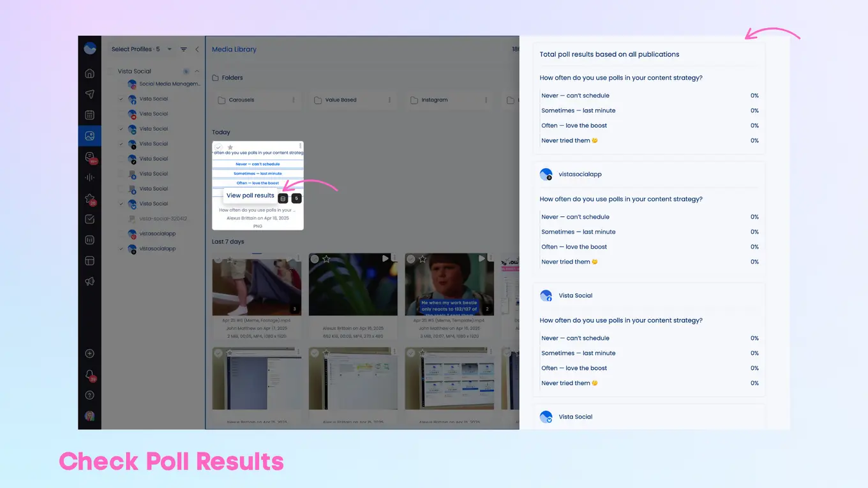The width and height of the screenshot is (868, 488).
Task: Open the Carousels folder menu
Action: 293,100
